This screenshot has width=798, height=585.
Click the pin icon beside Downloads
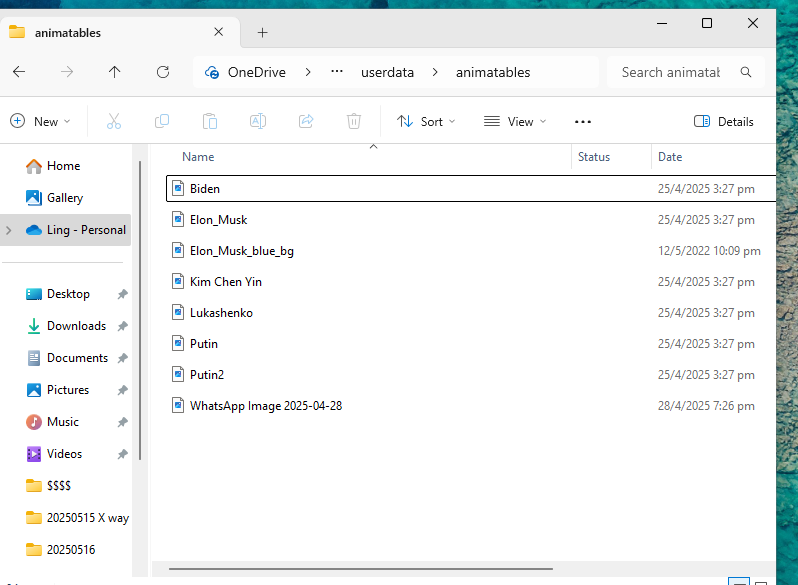click(x=122, y=326)
